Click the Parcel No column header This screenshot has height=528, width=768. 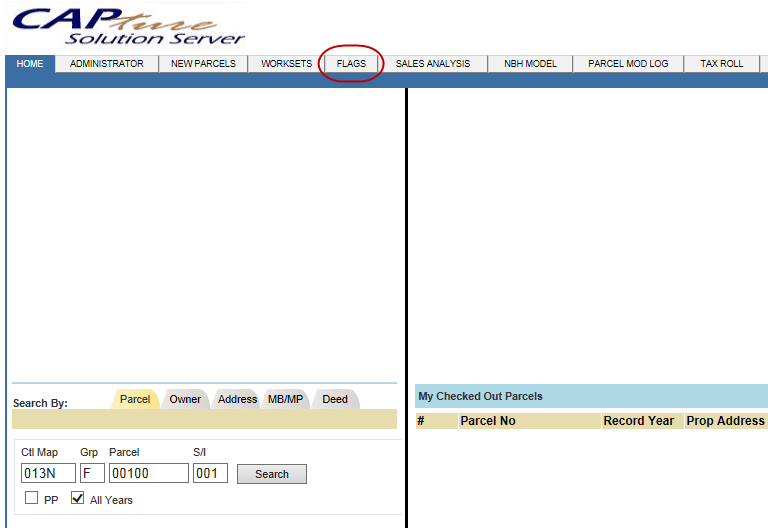pos(529,421)
